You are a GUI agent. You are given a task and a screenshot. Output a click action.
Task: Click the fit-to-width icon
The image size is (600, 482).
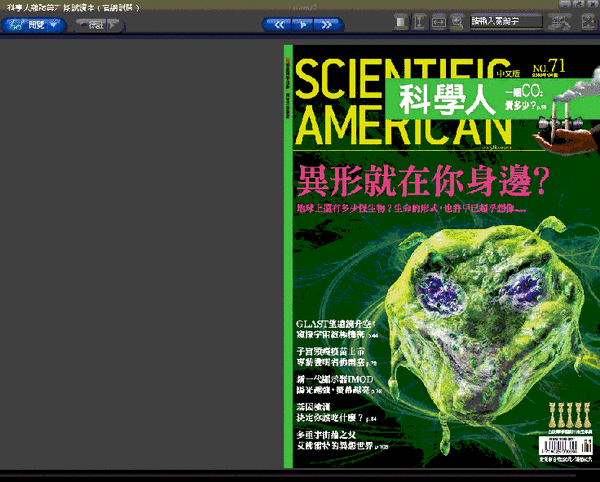point(439,22)
